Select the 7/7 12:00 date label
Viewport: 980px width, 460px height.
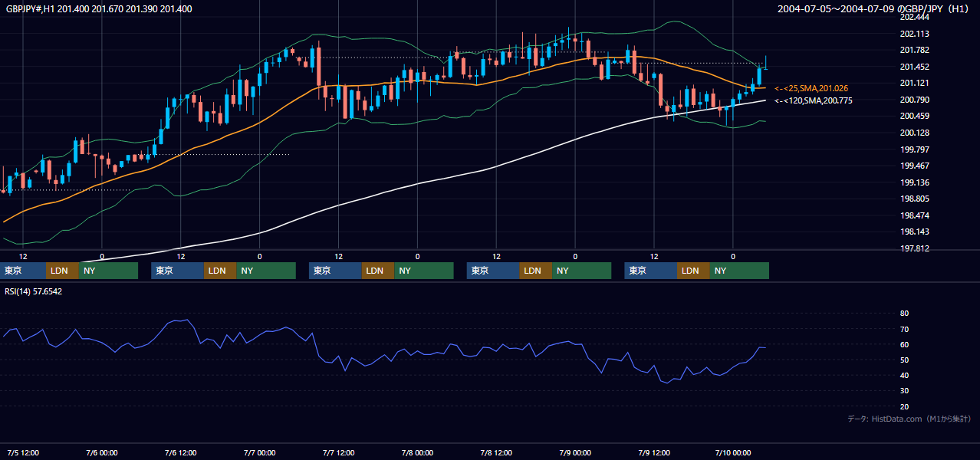[338, 452]
